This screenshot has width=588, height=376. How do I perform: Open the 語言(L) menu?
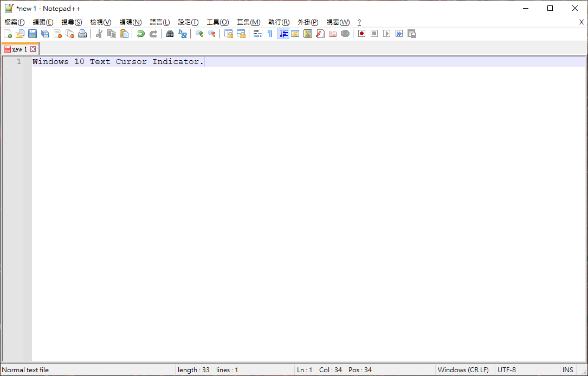[x=160, y=22]
